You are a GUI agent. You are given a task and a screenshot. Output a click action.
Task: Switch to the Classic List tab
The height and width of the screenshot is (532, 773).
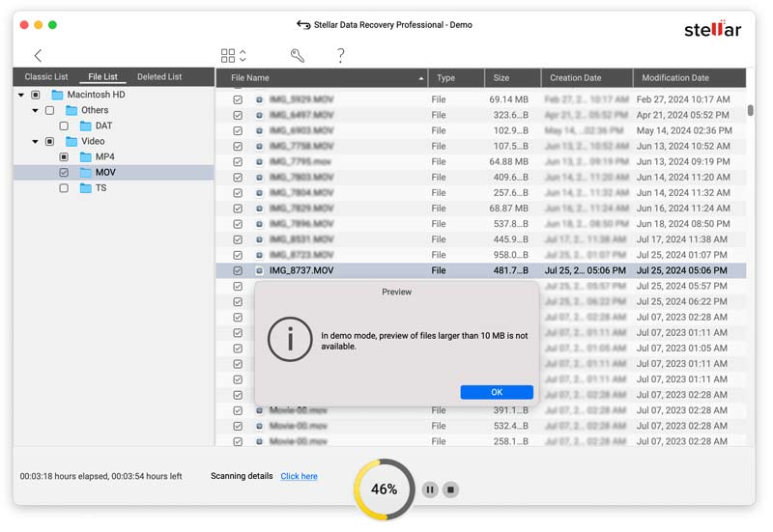(46, 77)
